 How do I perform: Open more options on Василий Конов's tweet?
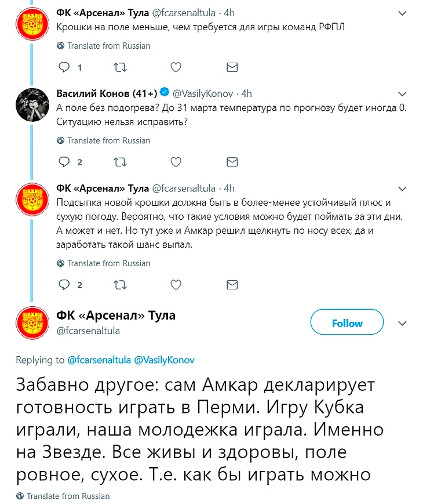403,93
